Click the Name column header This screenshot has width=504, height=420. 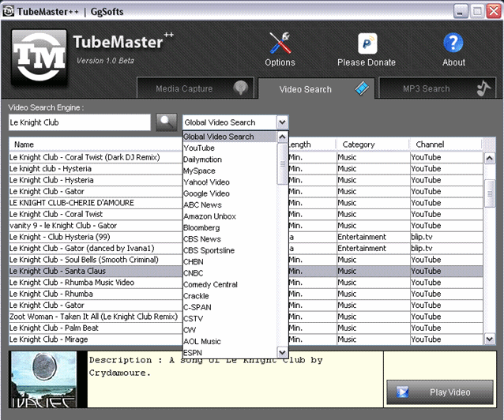pyautogui.click(x=96, y=144)
